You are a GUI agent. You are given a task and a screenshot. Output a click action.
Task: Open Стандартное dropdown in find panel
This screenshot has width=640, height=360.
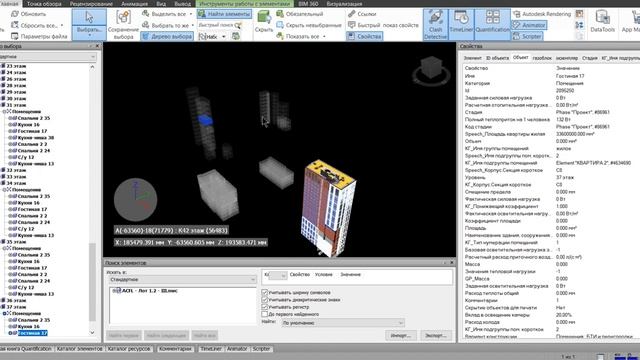[x=182, y=280]
